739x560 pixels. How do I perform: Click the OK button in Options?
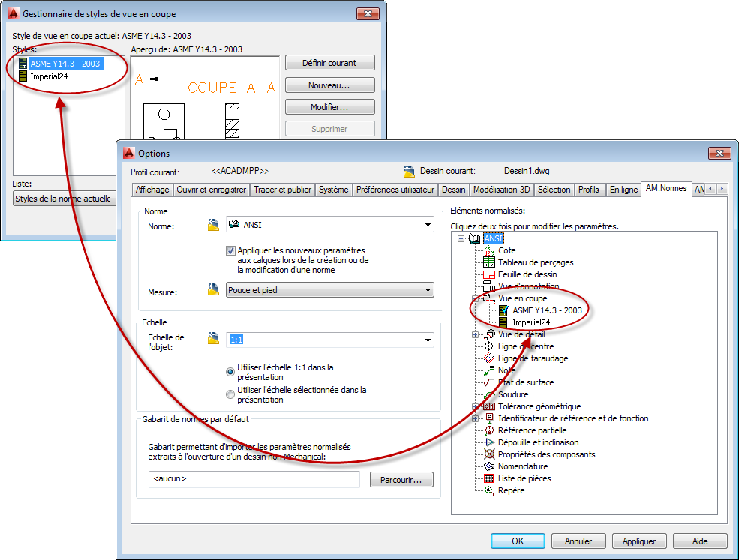[x=518, y=541]
